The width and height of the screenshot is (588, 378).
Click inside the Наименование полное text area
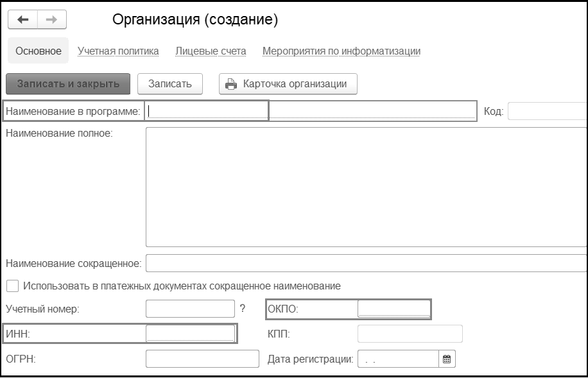(366, 186)
